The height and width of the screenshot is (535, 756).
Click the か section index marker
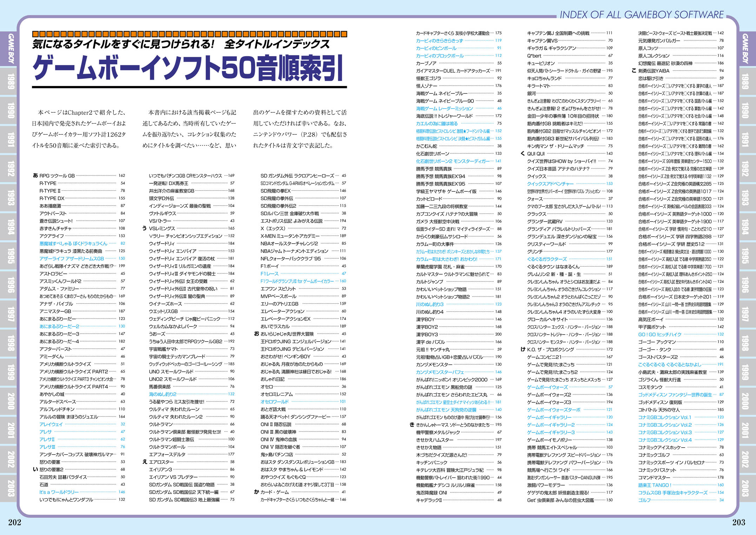(257, 492)
